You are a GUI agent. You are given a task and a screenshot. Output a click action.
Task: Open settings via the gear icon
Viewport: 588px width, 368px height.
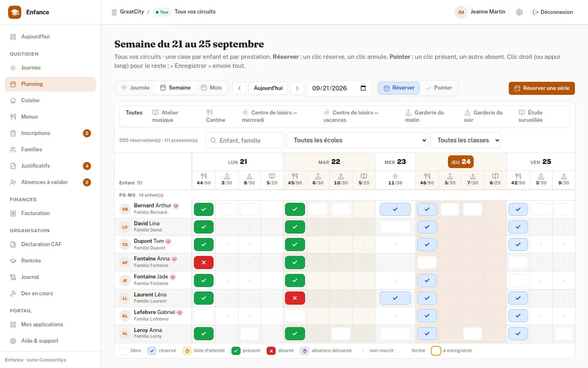coord(519,12)
